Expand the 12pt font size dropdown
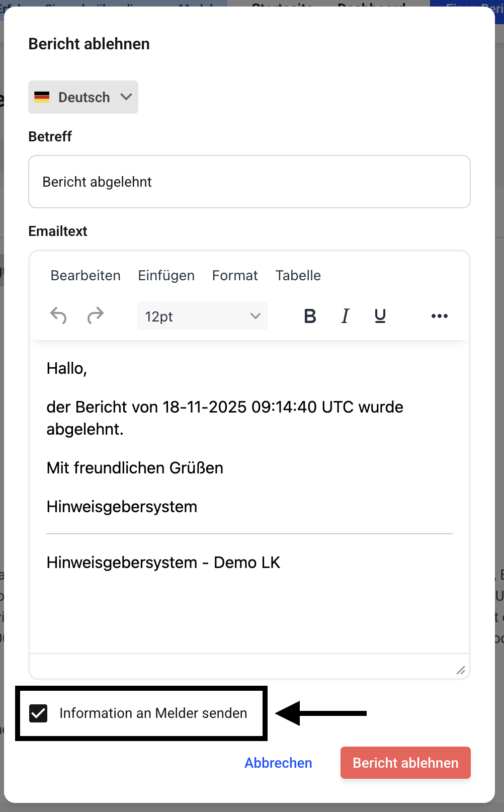This screenshot has height=812, width=504. 202,316
